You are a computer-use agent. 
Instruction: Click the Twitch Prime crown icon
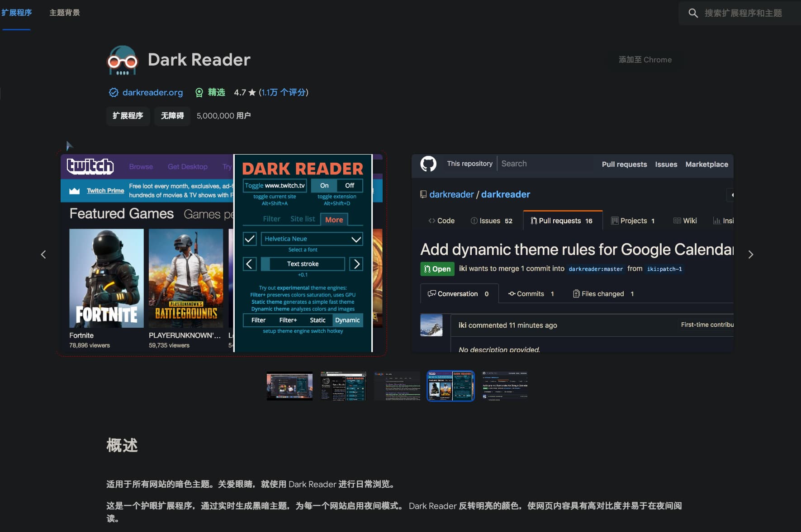(x=74, y=191)
